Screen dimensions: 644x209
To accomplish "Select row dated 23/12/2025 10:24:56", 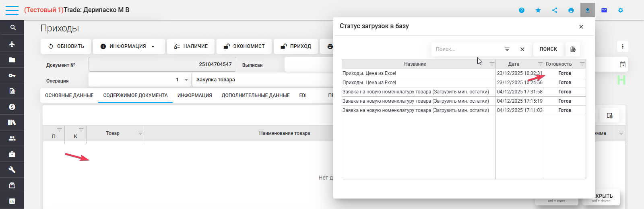I will [464, 83].
